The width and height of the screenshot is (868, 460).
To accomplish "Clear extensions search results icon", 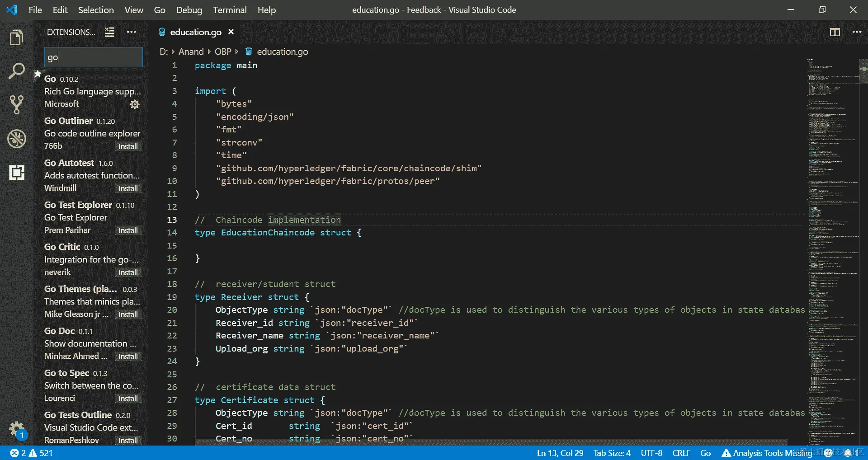I will click(x=109, y=32).
